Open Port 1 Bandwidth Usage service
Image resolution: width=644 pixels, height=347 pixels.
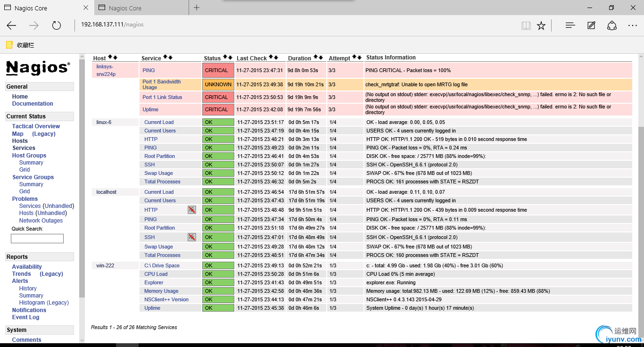click(x=162, y=84)
